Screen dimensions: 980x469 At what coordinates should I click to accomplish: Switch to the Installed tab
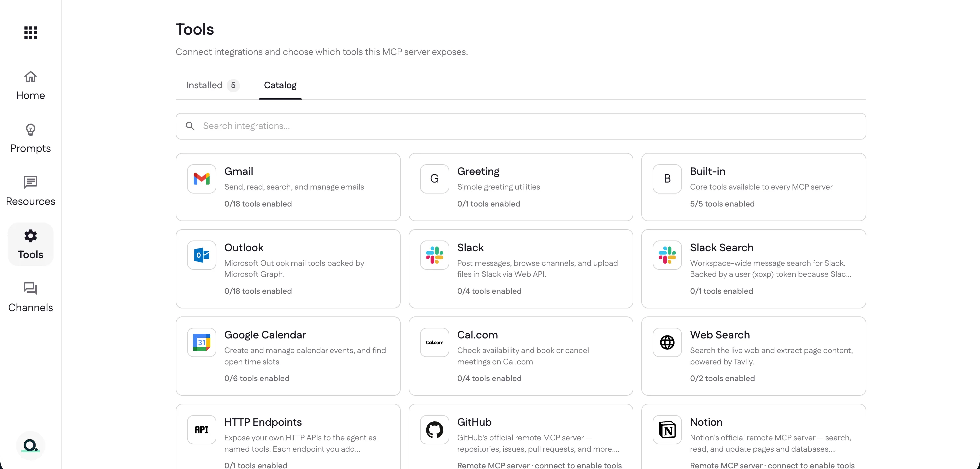pyautogui.click(x=212, y=85)
